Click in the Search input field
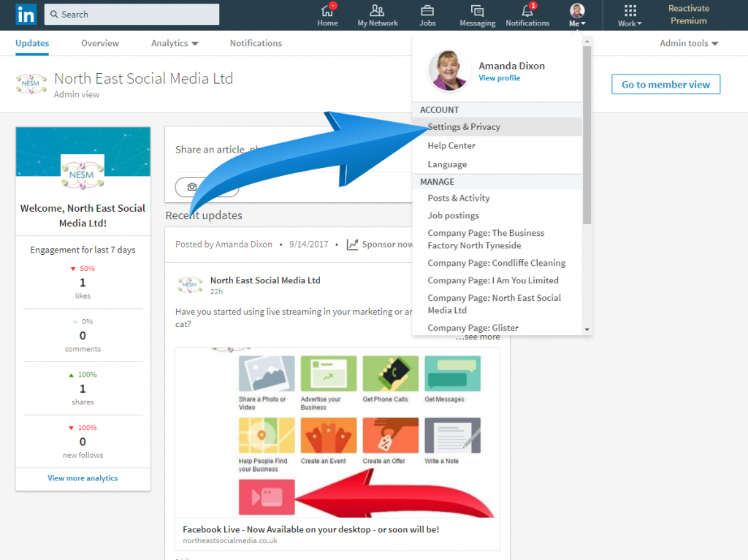 [x=131, y=15]
